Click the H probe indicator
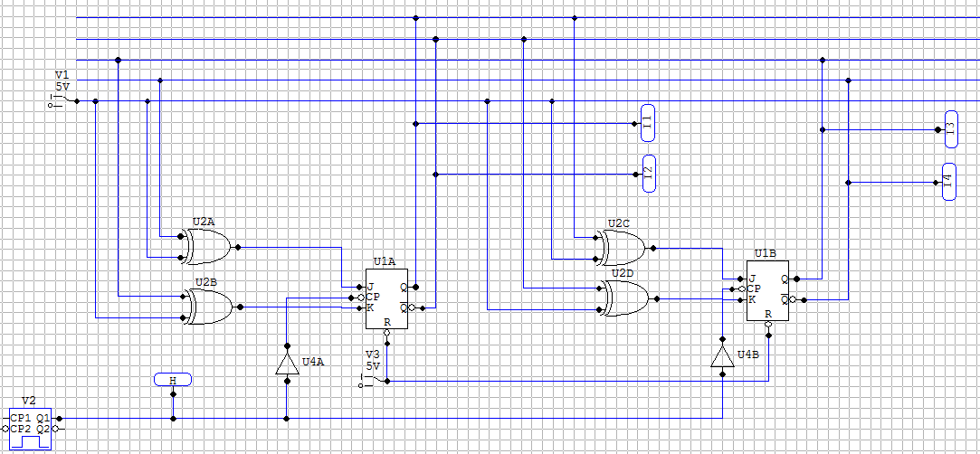This screenshot has height=454, width=980. click(173, 380)
